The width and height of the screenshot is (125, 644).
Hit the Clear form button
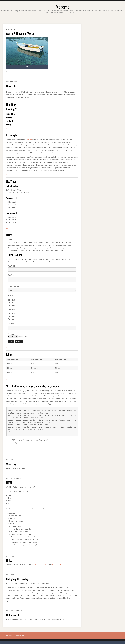point(11,342)
